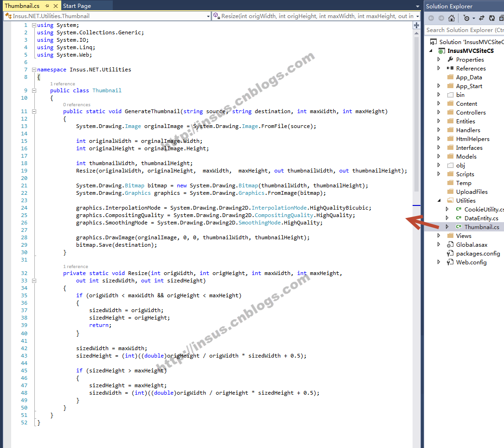
Task: Click the open Utilities folder icon
Action: (450, 200)
